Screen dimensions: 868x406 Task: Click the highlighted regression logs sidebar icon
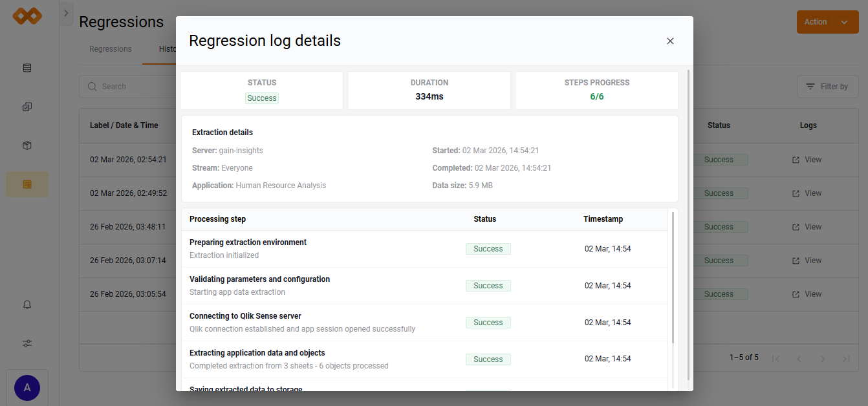[27, 184]
